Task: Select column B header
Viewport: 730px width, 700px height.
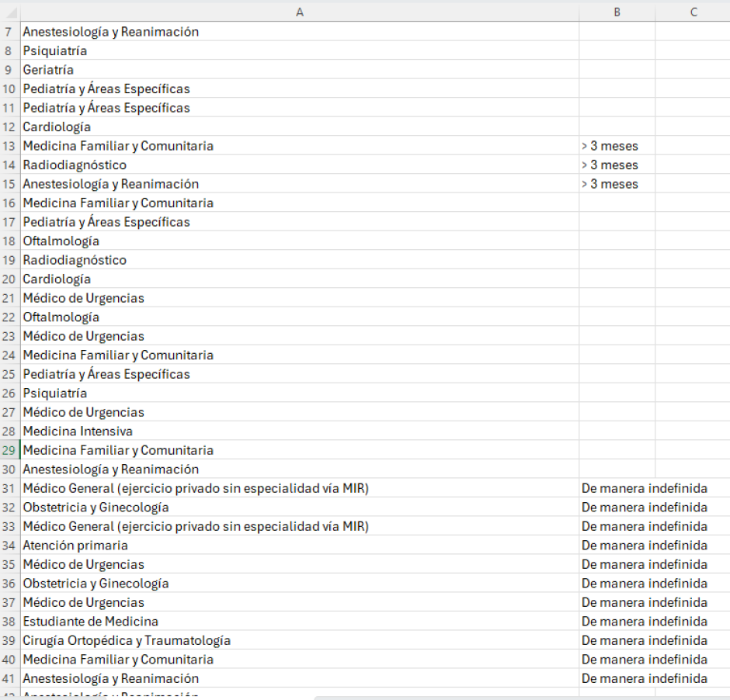Action: pyautogui.click(x=617, y=12)
